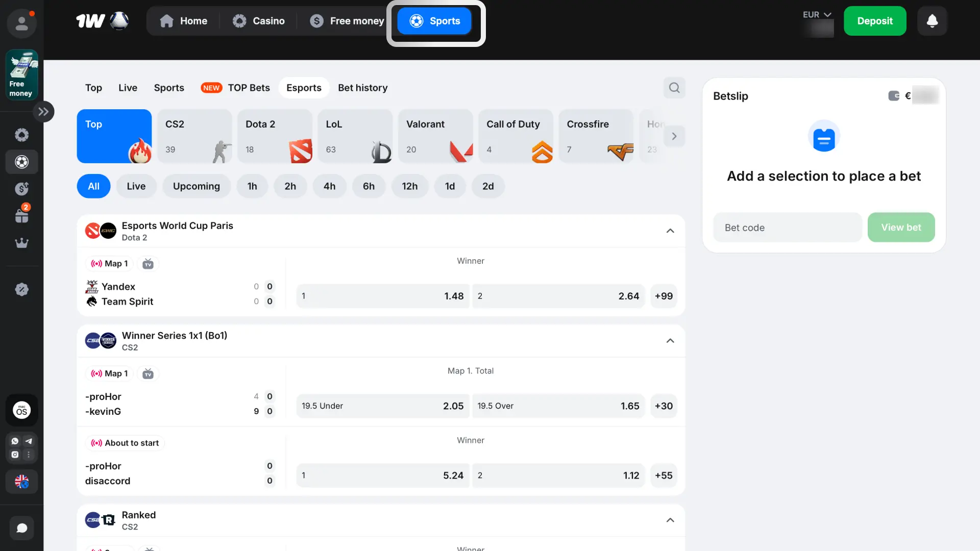Open the WhatsApp chat social icon

pyautogui.click(x=15, y=441)
